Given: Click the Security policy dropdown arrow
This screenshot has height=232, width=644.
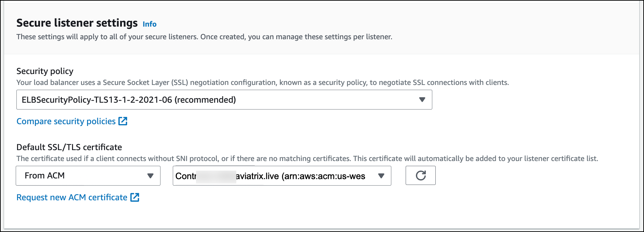Looking at the screenshot, I should [x=422, y=100].
